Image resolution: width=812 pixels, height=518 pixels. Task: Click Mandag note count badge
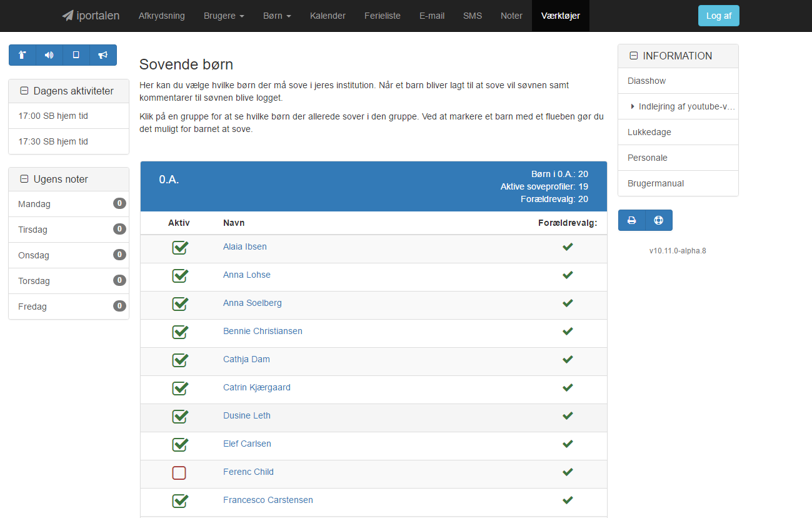pyautogui.click(x=119, y=203)
